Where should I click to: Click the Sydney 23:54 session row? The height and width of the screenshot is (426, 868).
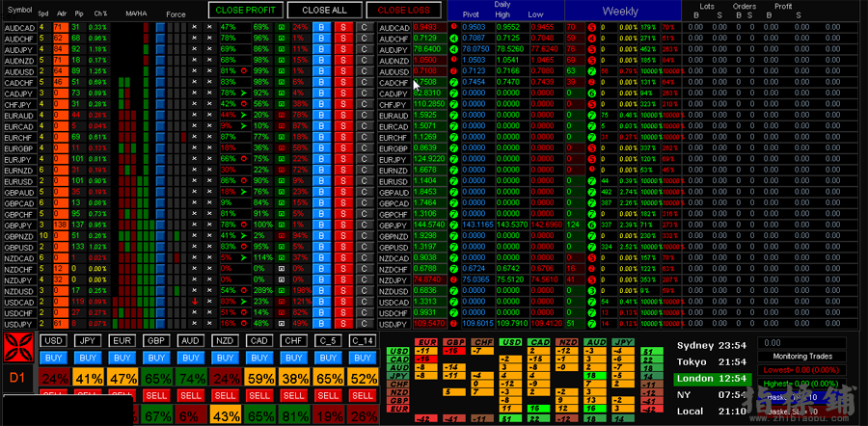(x=713, y=346)
